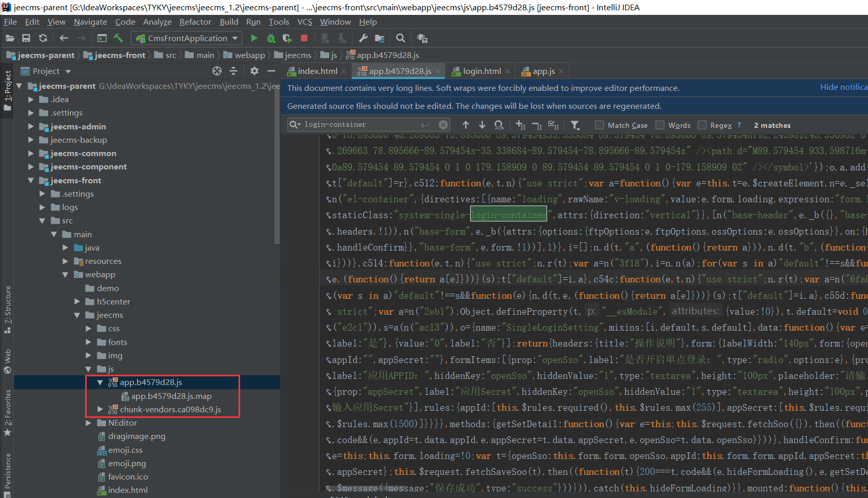
Task: Jump to next search occurrence arrow
Action: [x=482, y=125]
